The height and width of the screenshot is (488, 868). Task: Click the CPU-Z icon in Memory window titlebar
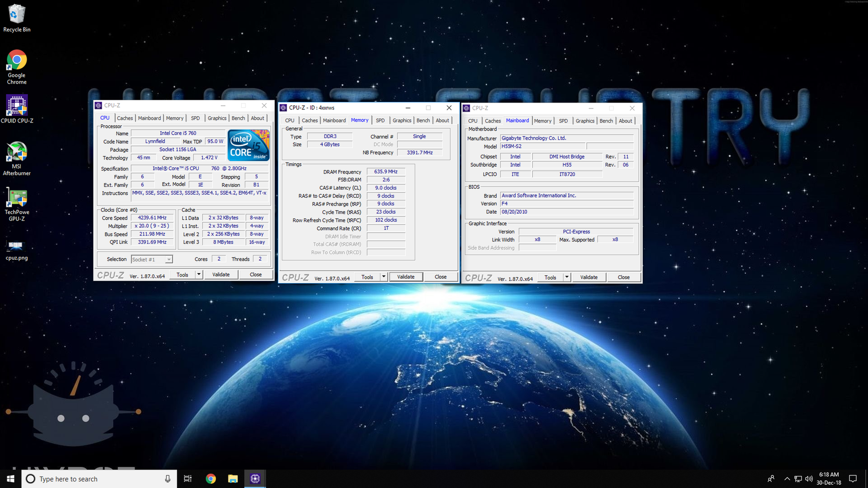pos(283,108)
